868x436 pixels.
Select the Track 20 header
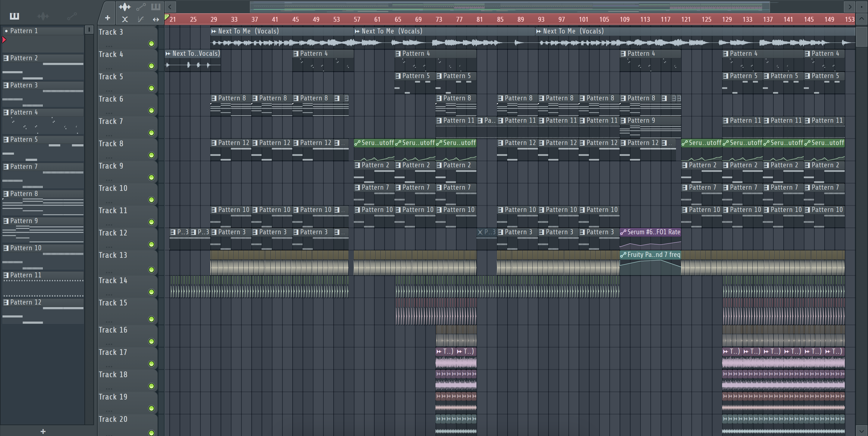tap(127, 425)
